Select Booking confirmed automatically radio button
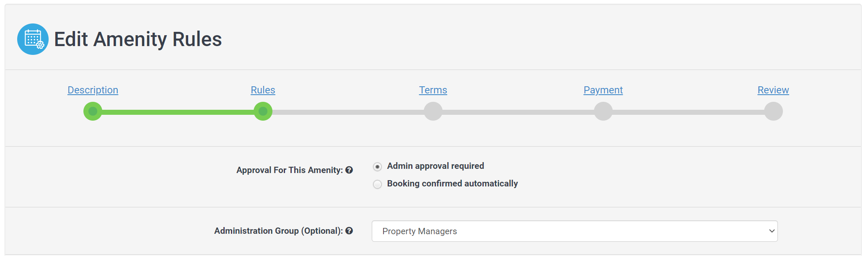Image resolution: width=868 pixels, height=261 pixels. point(377,184)
